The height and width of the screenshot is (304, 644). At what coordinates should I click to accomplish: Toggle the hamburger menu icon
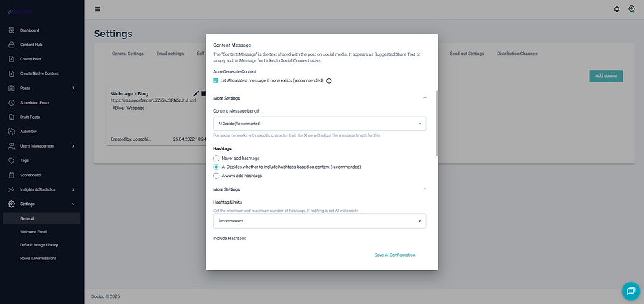(98, 9)
